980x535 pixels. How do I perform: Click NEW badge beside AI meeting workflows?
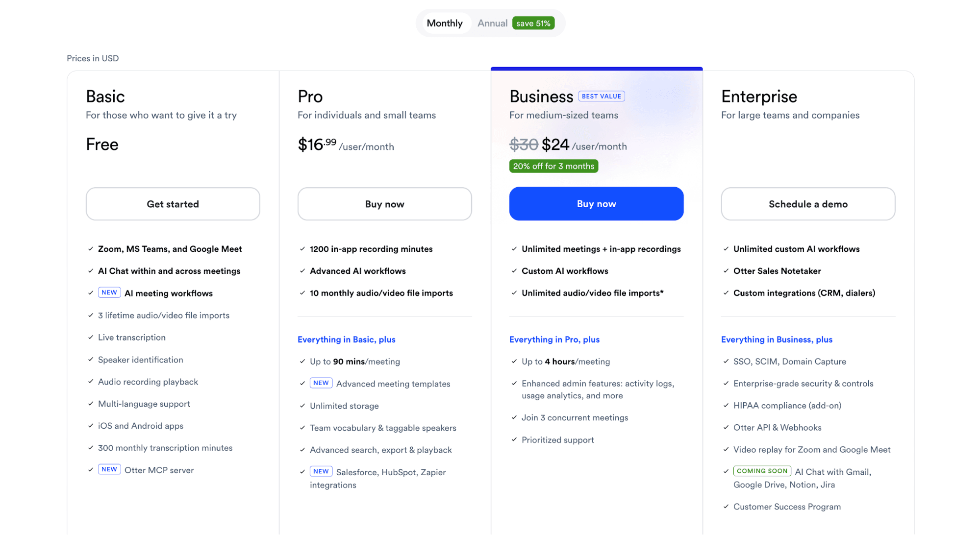click(x=109, y=292)
